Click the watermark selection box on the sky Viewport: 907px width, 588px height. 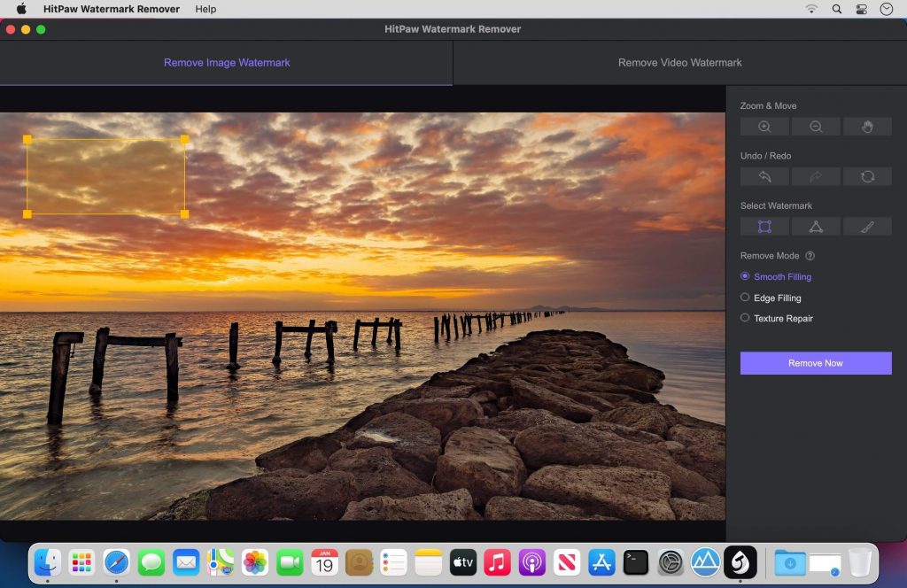pos(106,174)
